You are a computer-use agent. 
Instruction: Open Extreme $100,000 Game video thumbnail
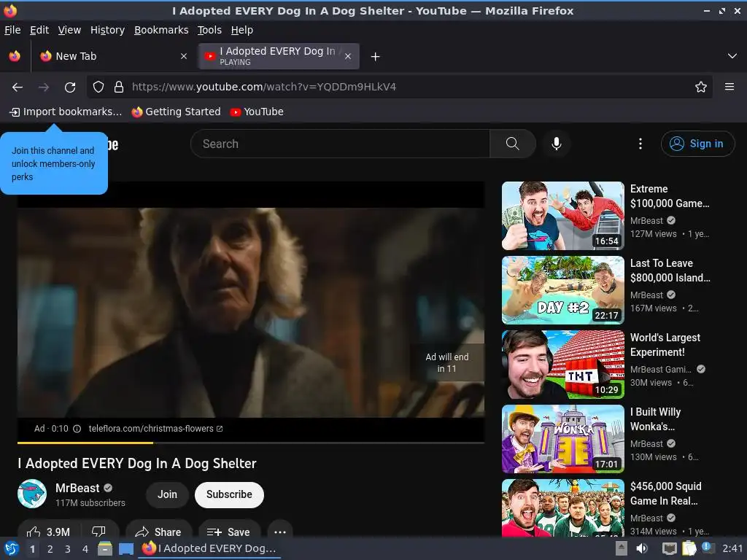tap(563, 216)
